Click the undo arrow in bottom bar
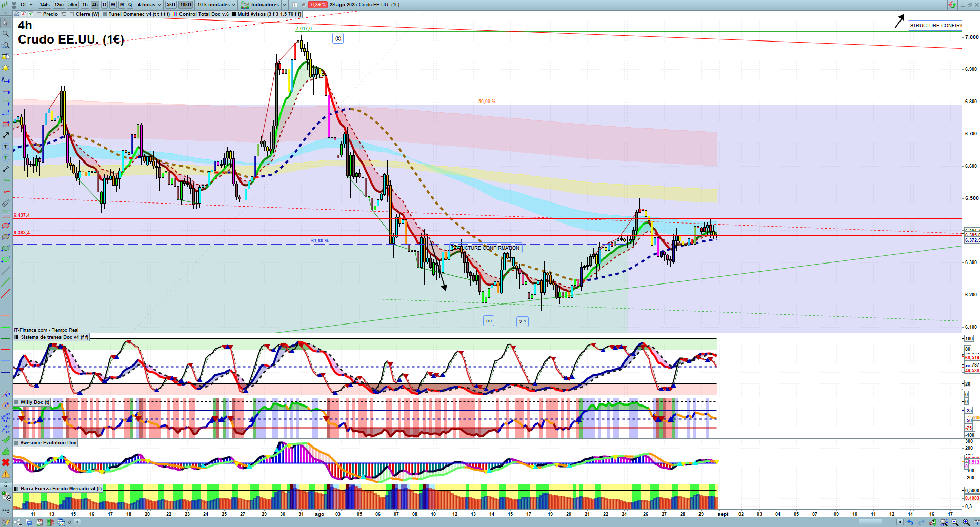 [910, 522]
